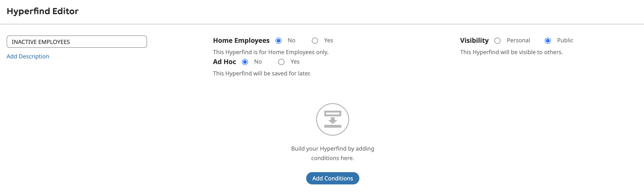Select Yes radio button for Home Employees
The width and height of the screenshot is (644, 192).
point(315,40)
